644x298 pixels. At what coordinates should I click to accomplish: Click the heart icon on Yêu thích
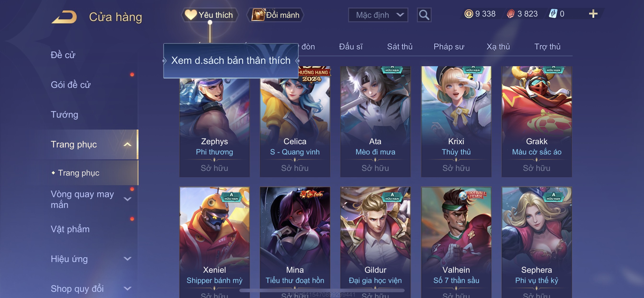(x=191, y=15)
